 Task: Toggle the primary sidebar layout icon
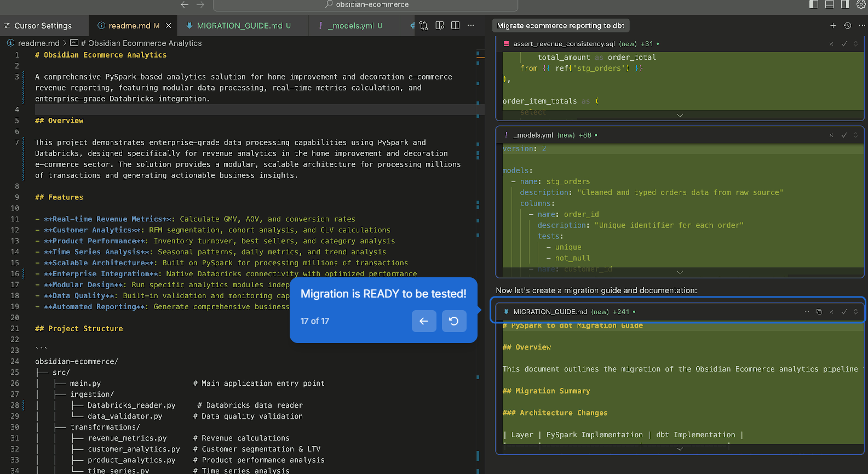[x=814, y=4]
